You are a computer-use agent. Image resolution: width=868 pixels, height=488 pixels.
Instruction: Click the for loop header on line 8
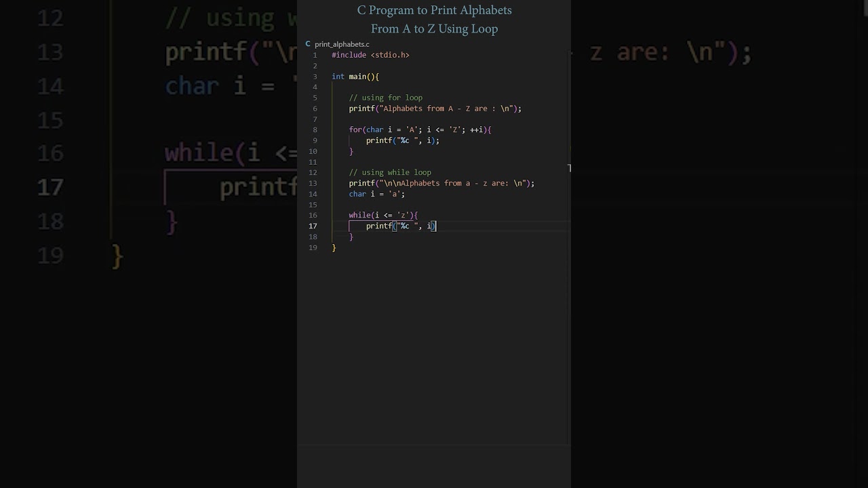click(x=420, y=129)
